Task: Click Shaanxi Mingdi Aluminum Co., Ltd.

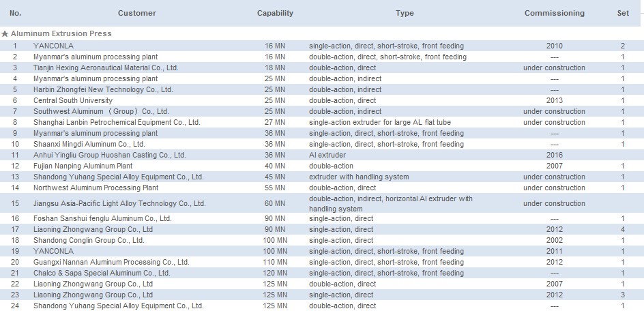Action: [x=89, y=144]
